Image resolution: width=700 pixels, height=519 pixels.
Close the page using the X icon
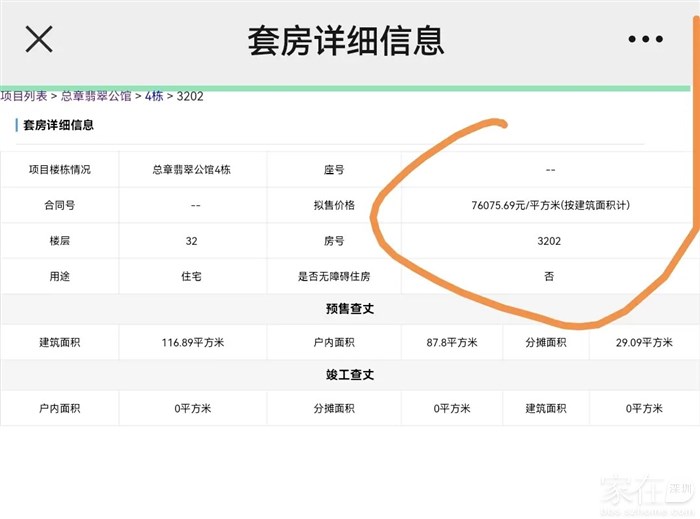39,40
